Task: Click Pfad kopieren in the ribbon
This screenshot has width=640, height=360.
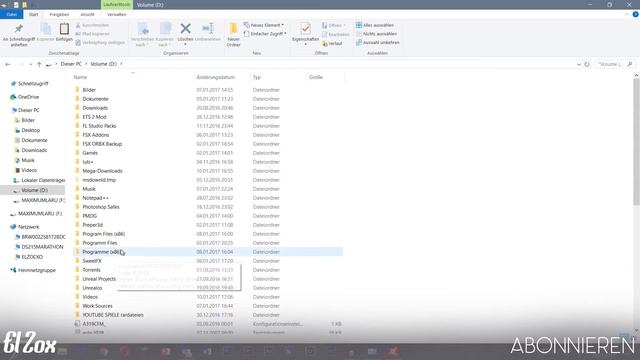Action: [x=93, y=34]
